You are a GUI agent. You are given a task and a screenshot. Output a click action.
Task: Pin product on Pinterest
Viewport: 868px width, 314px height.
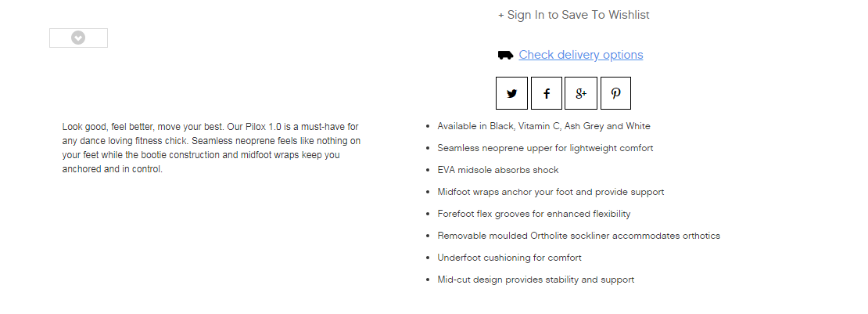[615, 93]
